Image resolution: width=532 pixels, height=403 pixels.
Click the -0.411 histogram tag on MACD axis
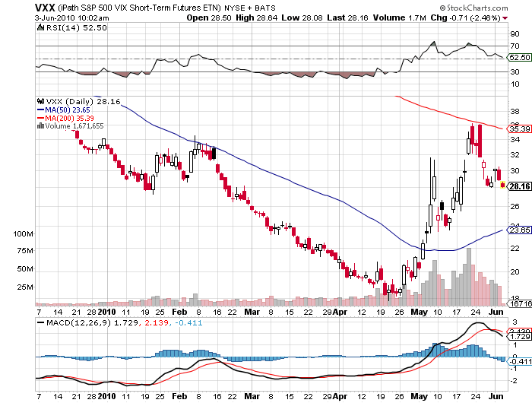[520, 361]
